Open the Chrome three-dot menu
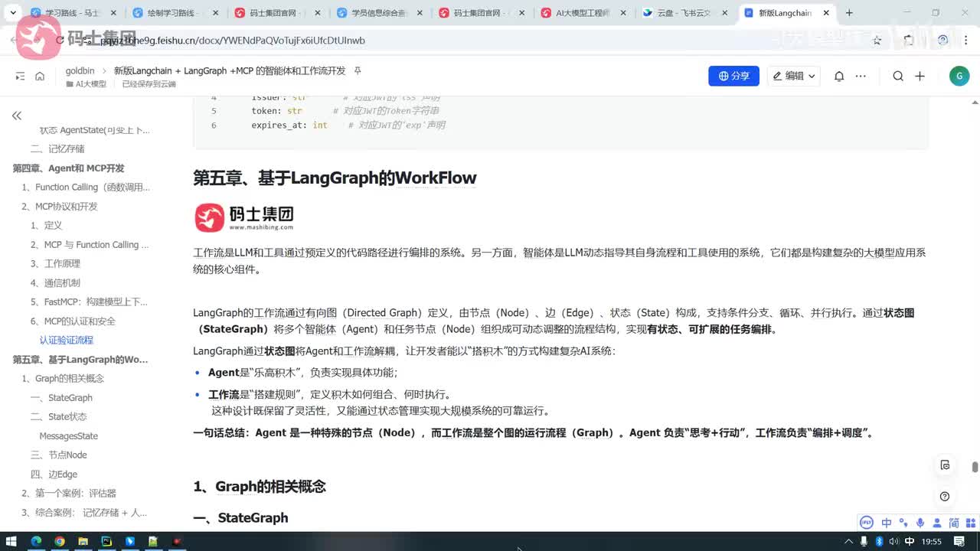Screen dimensions: 980x551 pos(966,40)
